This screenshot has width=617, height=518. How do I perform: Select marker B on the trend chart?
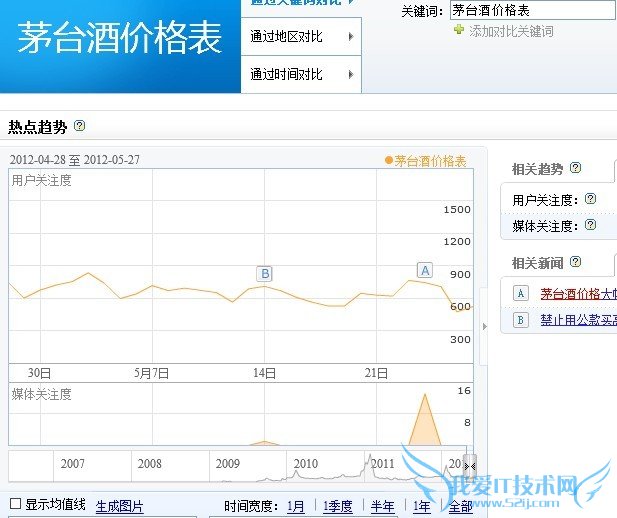pyautogui.click(x=265, y=274)
